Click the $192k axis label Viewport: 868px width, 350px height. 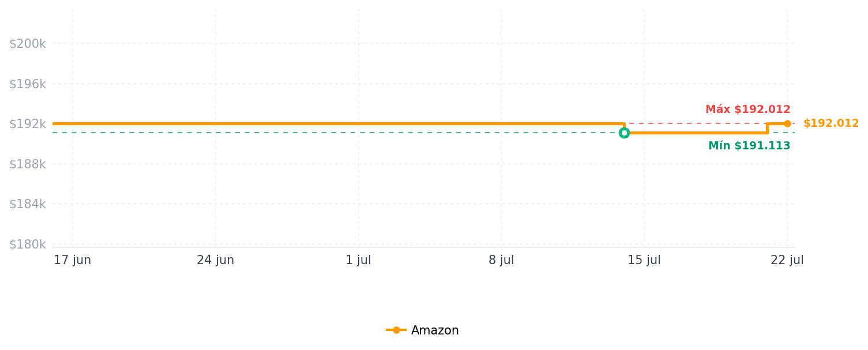tap(27, 124)
